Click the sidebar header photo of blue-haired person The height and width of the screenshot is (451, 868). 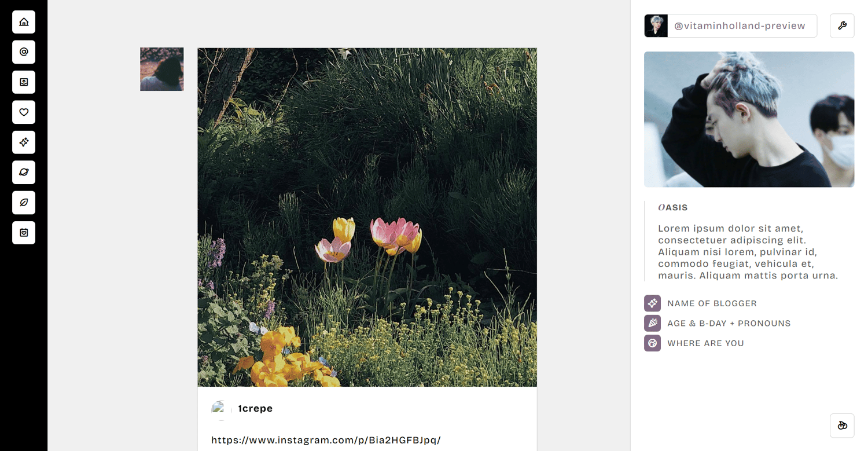pos(749,119)
